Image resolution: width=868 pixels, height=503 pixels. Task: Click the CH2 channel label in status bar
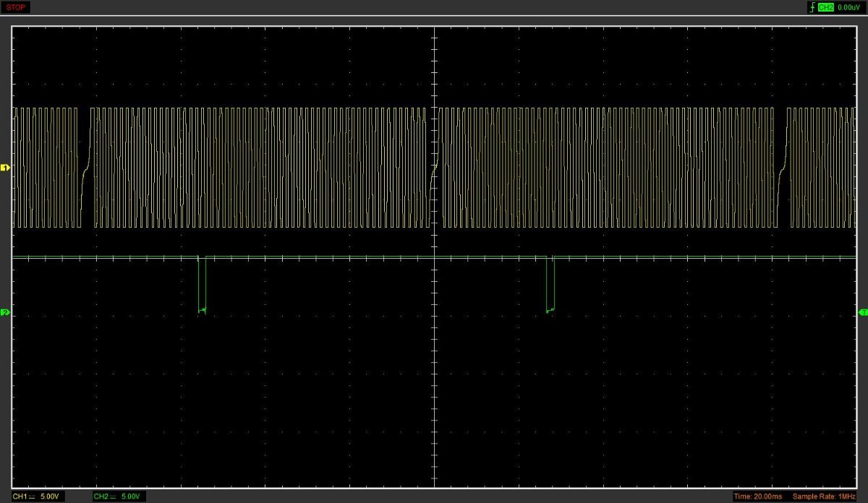101,496
